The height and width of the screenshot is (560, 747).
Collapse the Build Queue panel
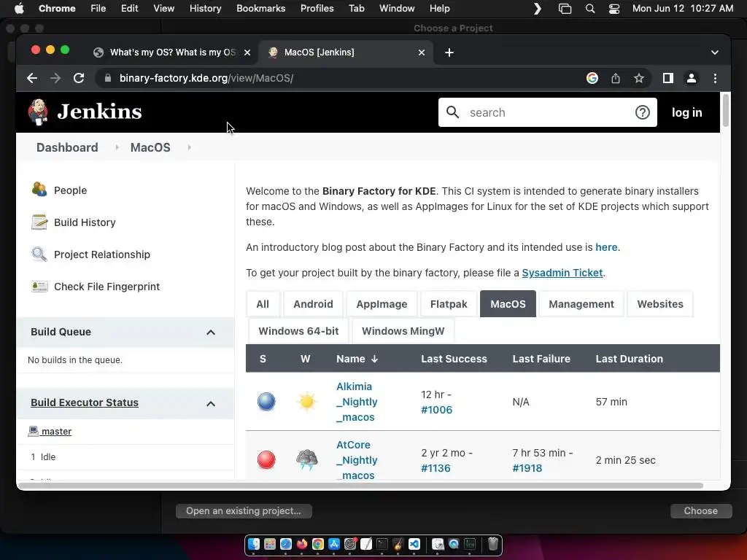(x=211, y=332)
